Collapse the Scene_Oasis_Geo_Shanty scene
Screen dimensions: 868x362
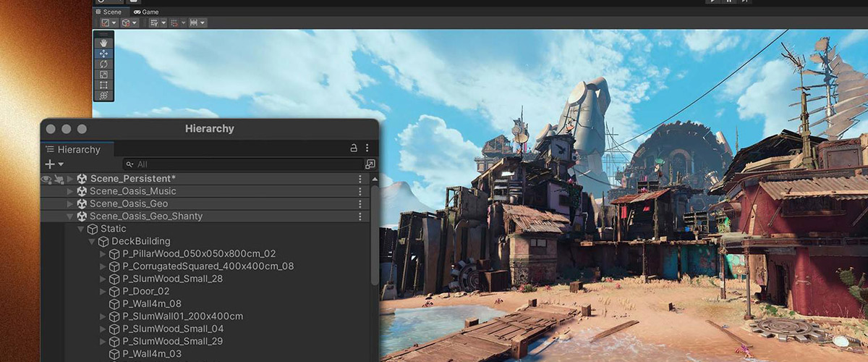[70, 216]
